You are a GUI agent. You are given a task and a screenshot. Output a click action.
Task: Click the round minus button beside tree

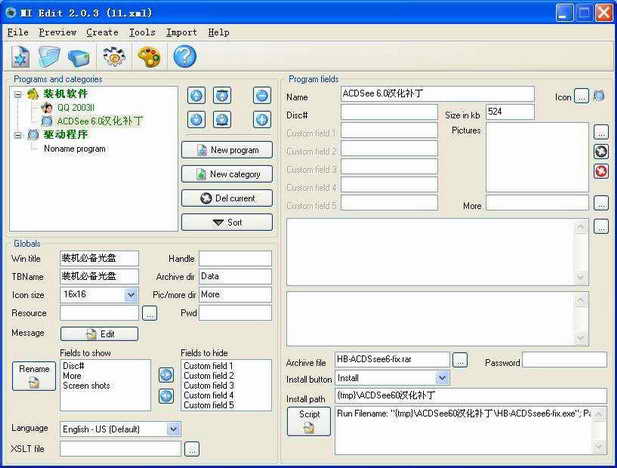click(262, 96)
